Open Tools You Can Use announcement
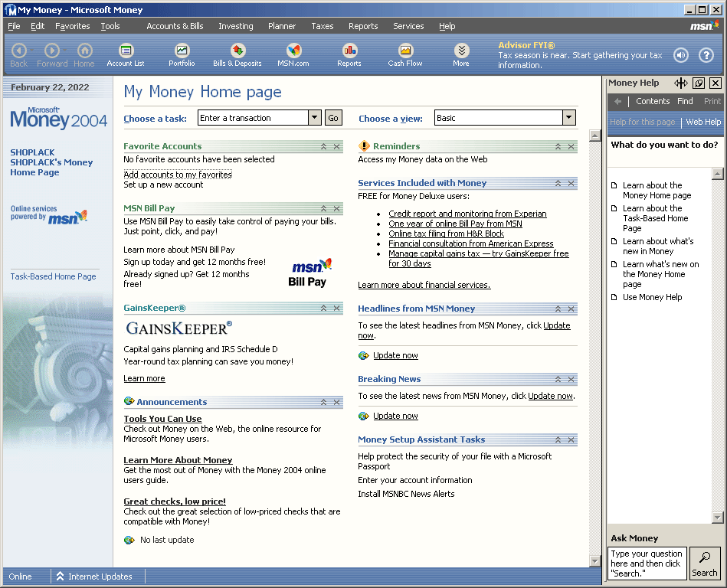The width and height of the screenshot is (727, 588). coord(162,419)
